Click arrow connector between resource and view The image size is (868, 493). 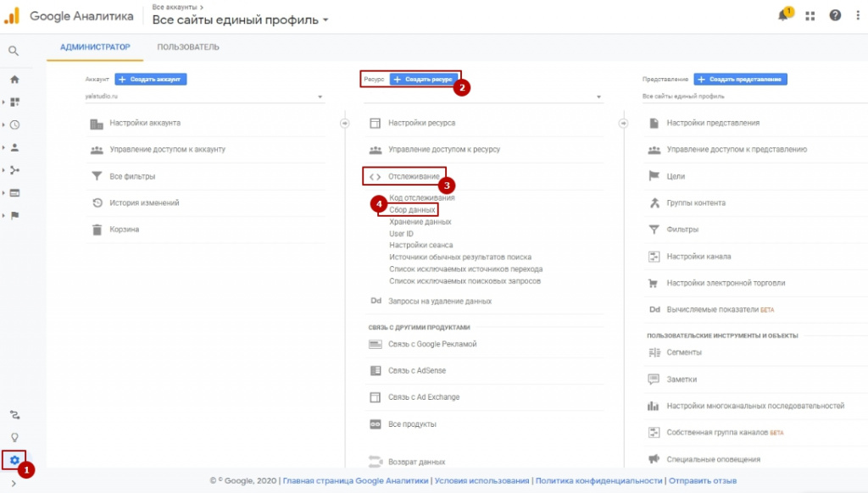(623, 124)
